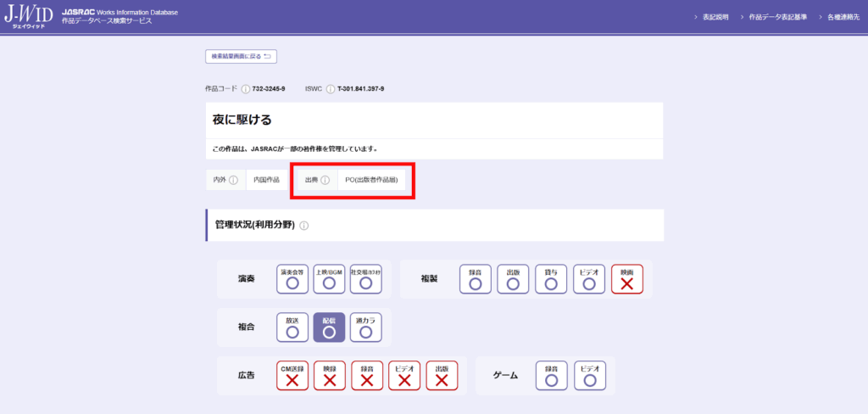This screenshot has width=868, height=414.
Task: Click the ゲーム 録音 status box
Action: pyautogui.click(x=551, y=376)
